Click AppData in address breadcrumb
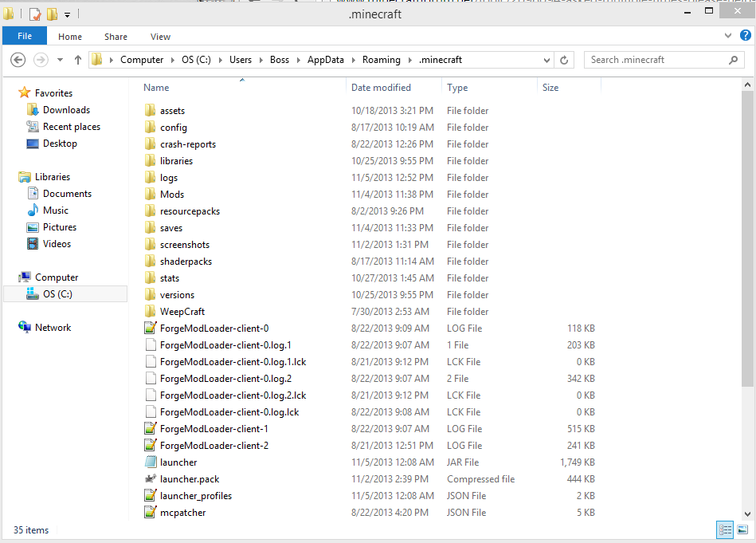The width and height of the screenshot is (756, 543). point(326,60)
